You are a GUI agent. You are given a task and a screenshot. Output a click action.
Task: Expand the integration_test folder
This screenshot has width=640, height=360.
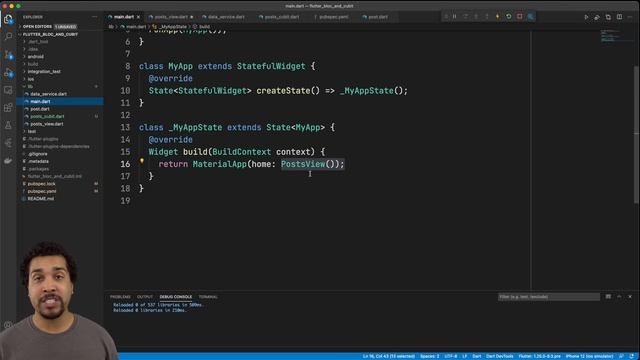(x=44, y=71)
